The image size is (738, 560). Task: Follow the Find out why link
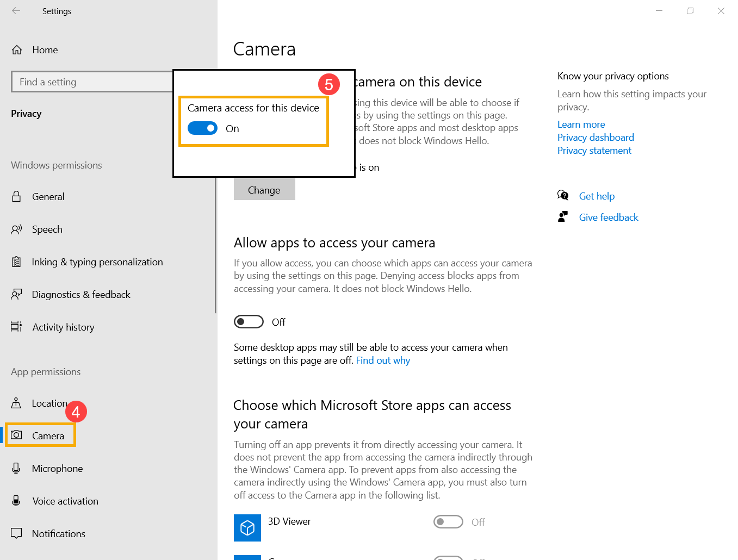click(383, 360)
